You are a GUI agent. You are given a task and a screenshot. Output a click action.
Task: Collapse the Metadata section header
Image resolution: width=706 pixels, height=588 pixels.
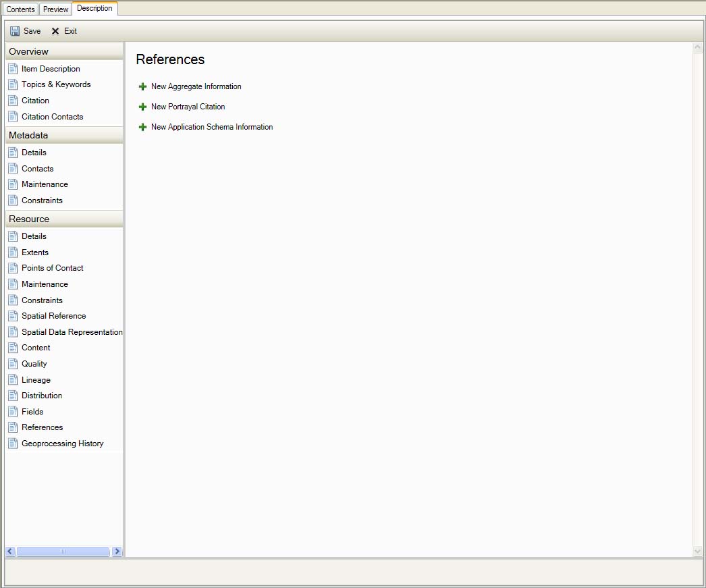[63, 135]
